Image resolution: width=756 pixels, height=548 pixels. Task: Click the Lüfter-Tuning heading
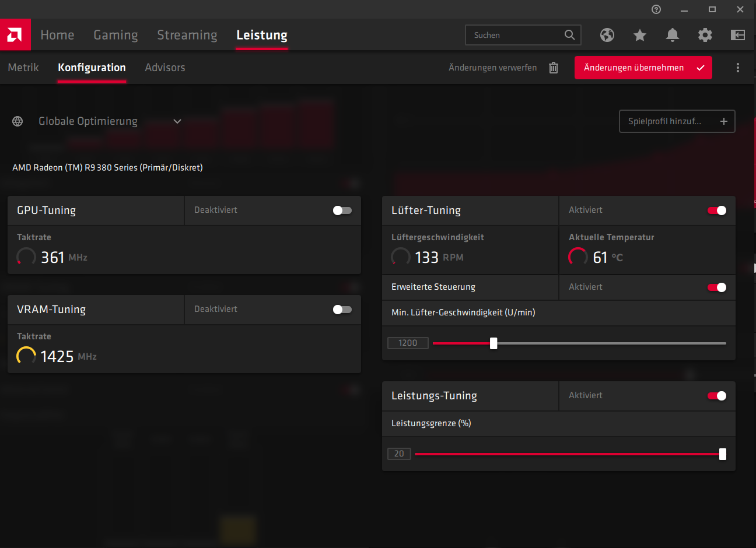point(426,210)
